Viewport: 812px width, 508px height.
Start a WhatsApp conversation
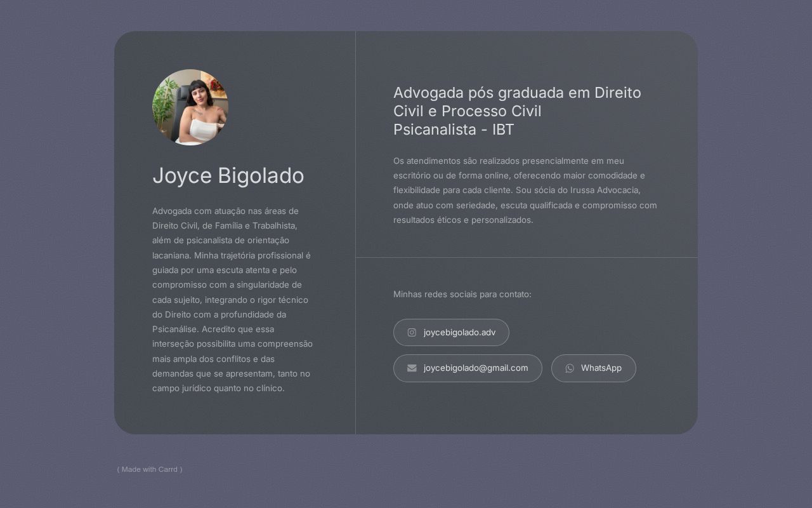point(594,368)
